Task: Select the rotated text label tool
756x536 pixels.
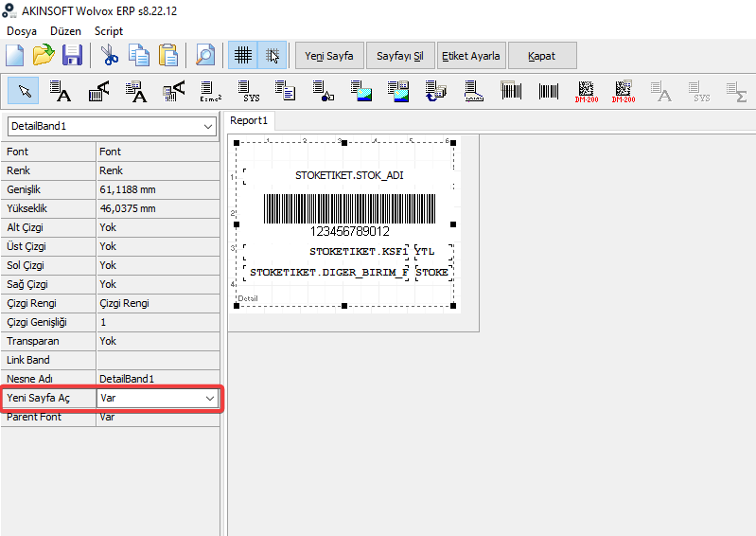Action: 98,91
